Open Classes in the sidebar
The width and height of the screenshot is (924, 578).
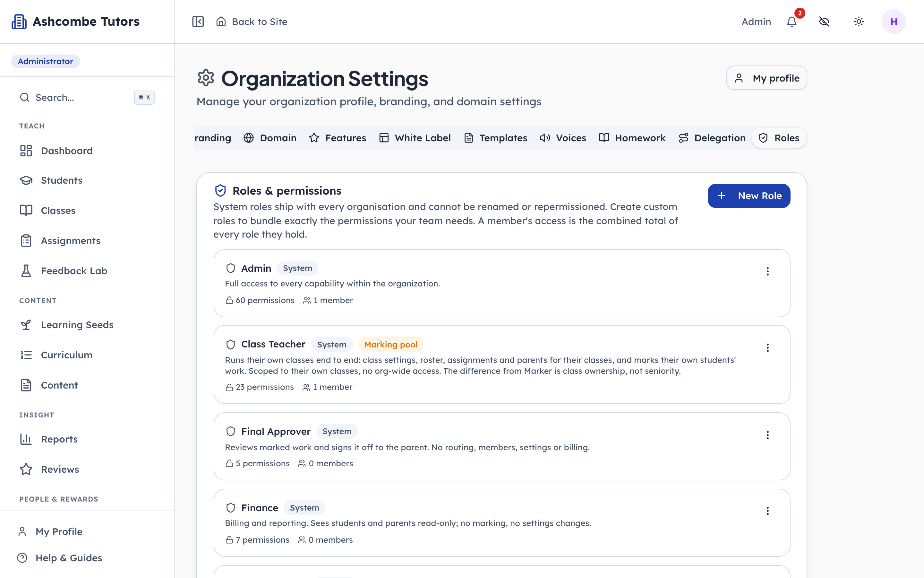click(x=87, y=211)
